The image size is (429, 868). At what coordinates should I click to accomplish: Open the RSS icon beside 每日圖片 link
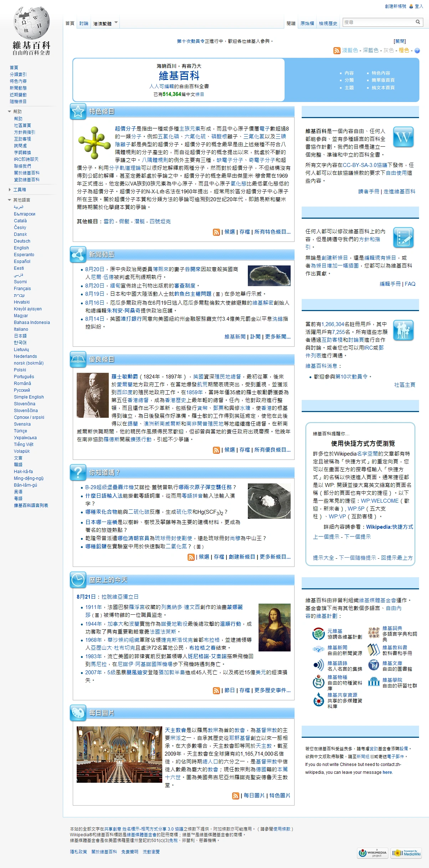tap(235, 796)
